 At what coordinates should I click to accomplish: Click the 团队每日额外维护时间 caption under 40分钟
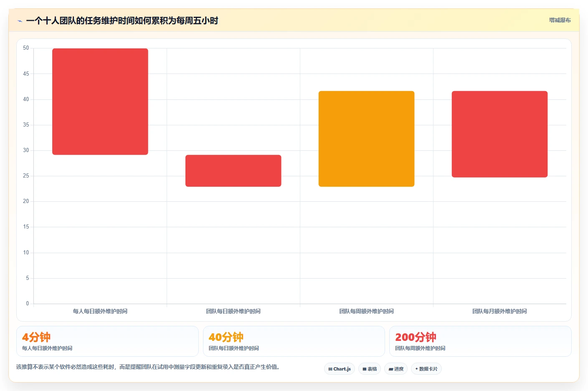234,348
